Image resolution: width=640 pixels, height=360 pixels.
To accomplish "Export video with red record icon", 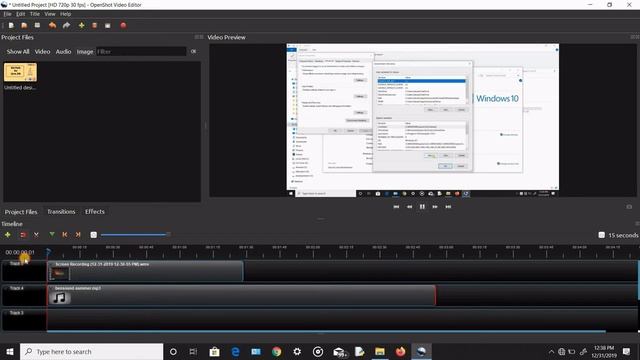I will [x=123, y=25].
